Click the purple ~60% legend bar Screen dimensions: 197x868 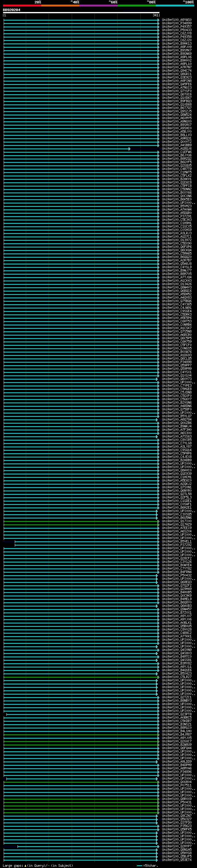99,6
